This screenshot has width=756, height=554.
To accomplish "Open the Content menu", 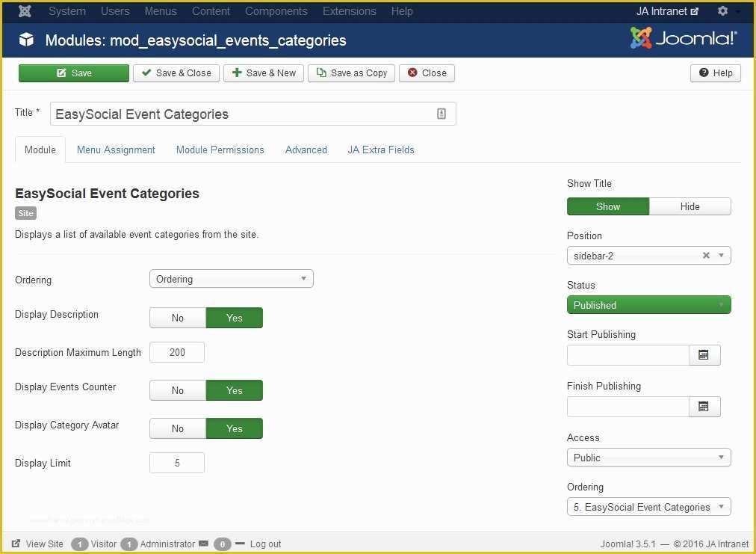I will pyautogui.click(x=211, y=11).
